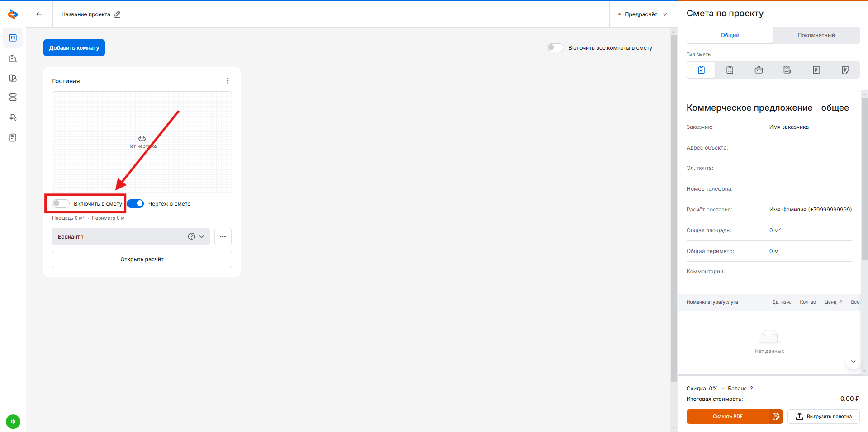Image resolution: width=868 pixels, height=432 pixels.
Task: Click the help question mark on Вариант 1
Action: (191, 237)
